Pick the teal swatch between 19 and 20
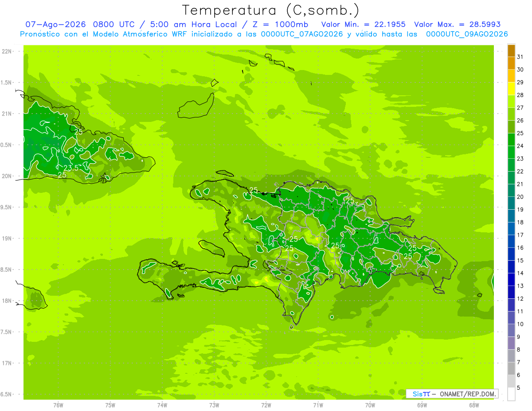 click(x=511, y=203)
